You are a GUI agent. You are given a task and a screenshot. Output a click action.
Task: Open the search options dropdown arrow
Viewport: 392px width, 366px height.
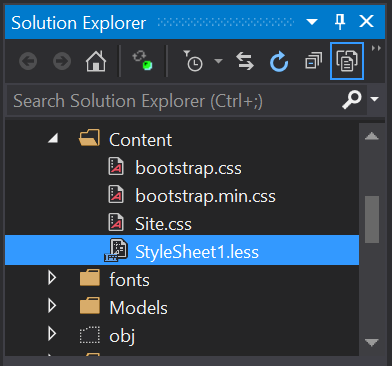375,99
